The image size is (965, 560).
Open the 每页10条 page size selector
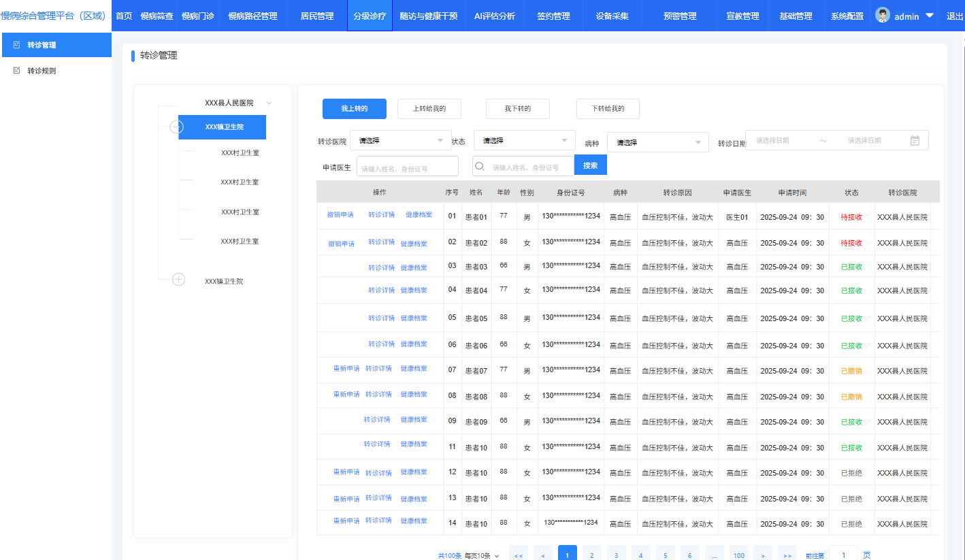pos(482,555)
